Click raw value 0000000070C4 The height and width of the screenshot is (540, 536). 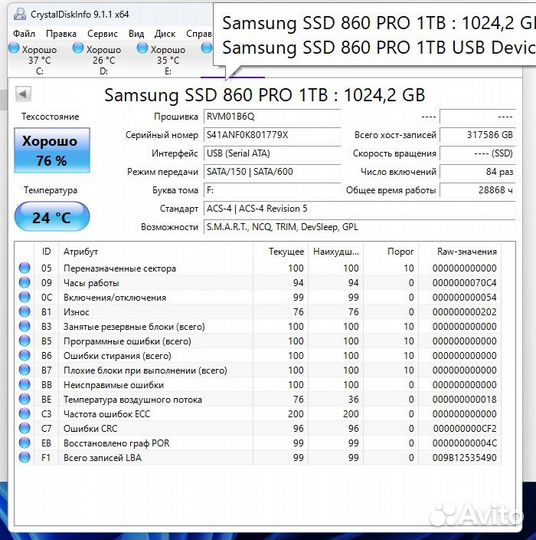(x=464, y=283)
